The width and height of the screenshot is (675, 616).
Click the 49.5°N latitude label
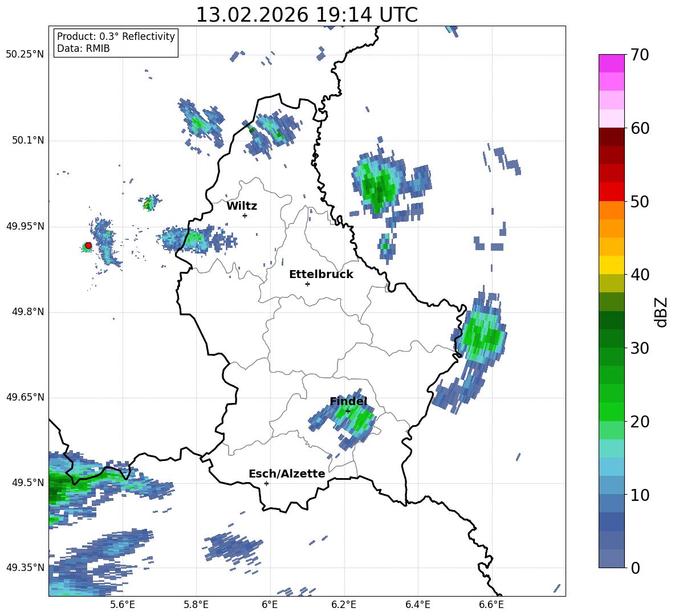pyautogui.click(x=28, y=483)
